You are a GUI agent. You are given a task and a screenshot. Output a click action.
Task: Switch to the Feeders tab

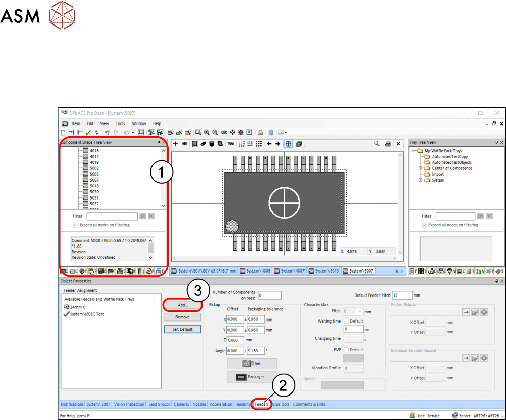(261, 404)
